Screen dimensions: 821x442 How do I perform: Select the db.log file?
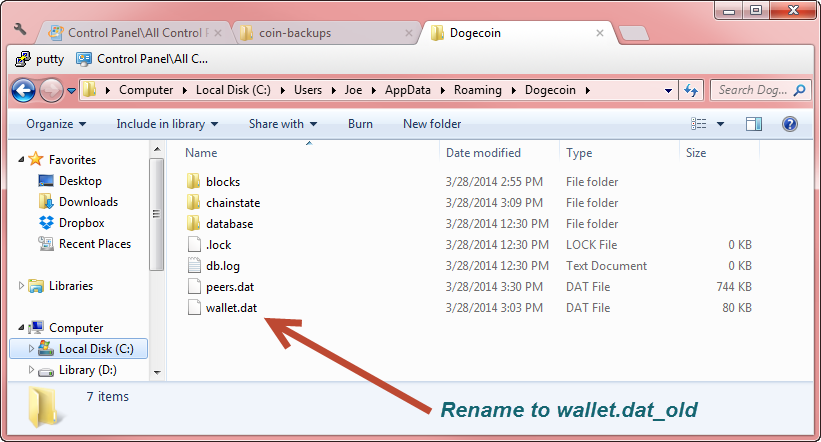(223, 266)
